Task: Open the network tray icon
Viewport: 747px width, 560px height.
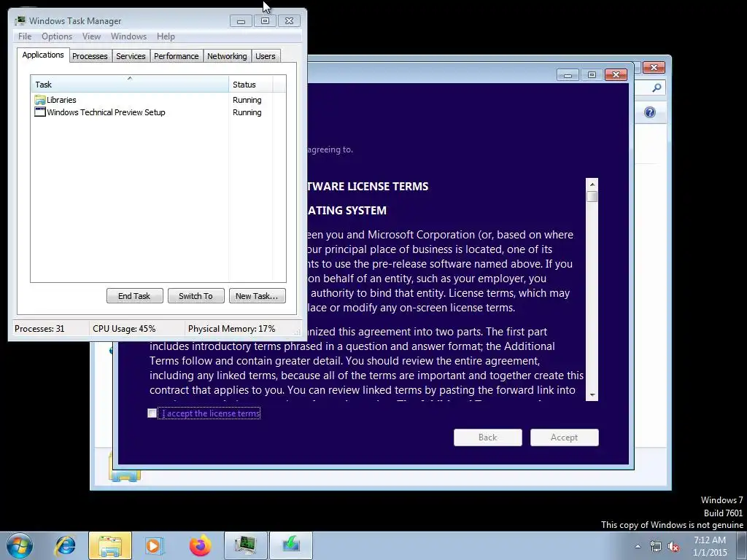Action: [x=656, y=546]
